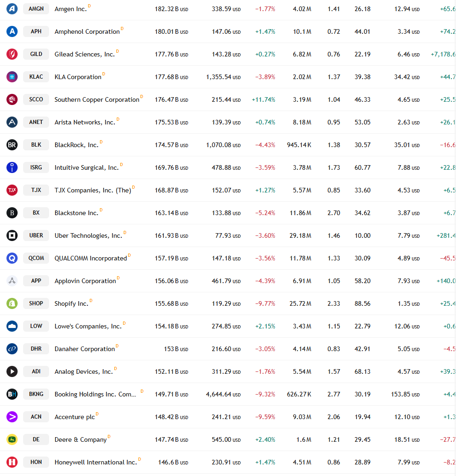
Task: Open the Uber Technologies, Inc. link
Action: coord(88,235)
